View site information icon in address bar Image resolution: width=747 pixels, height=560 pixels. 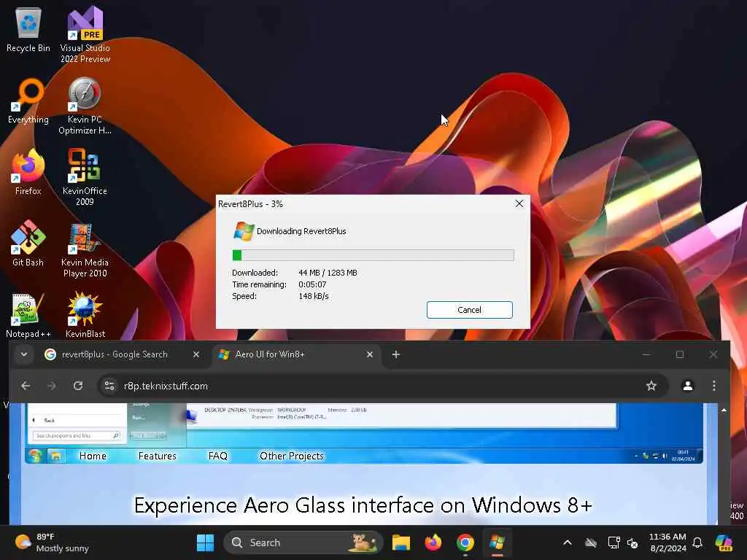(x=109, y=386)
